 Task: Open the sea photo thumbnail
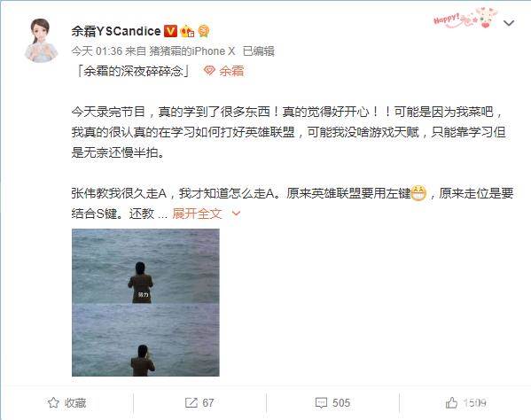pyautogui.click(x=145, y=302)
